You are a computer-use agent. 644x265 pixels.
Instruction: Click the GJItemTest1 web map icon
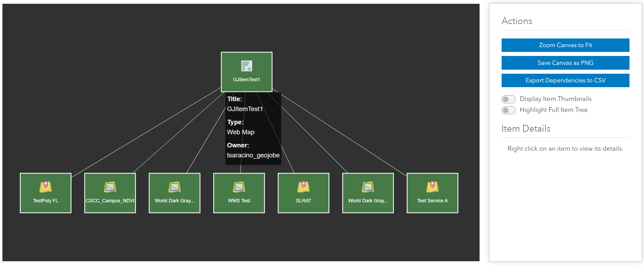coord(246,66)
